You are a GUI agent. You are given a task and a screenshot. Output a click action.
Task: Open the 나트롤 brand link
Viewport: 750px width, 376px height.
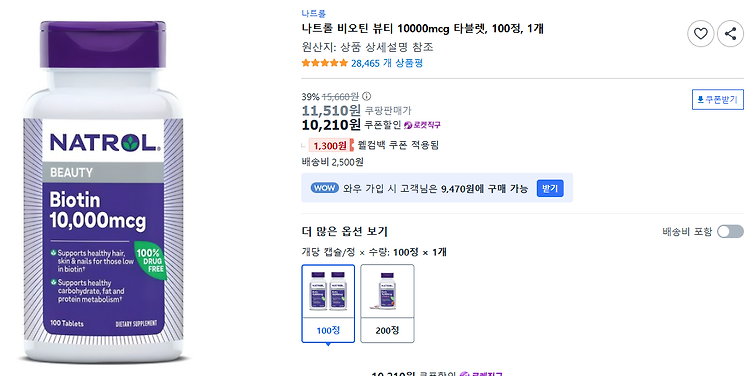[x=314, y=13]
